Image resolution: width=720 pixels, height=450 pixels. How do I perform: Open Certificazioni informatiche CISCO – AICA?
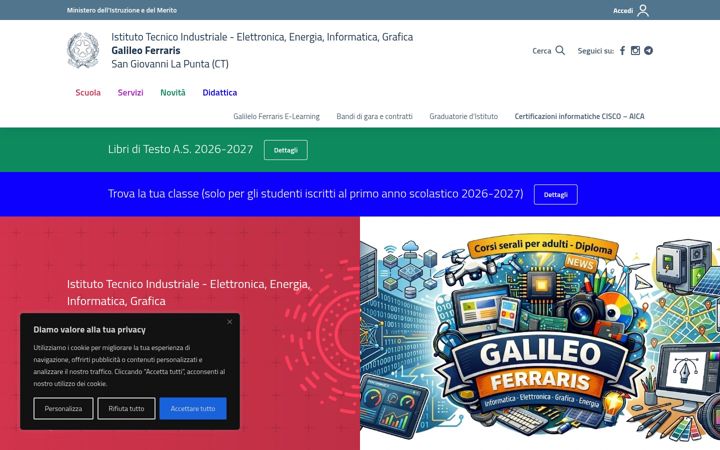579,116
